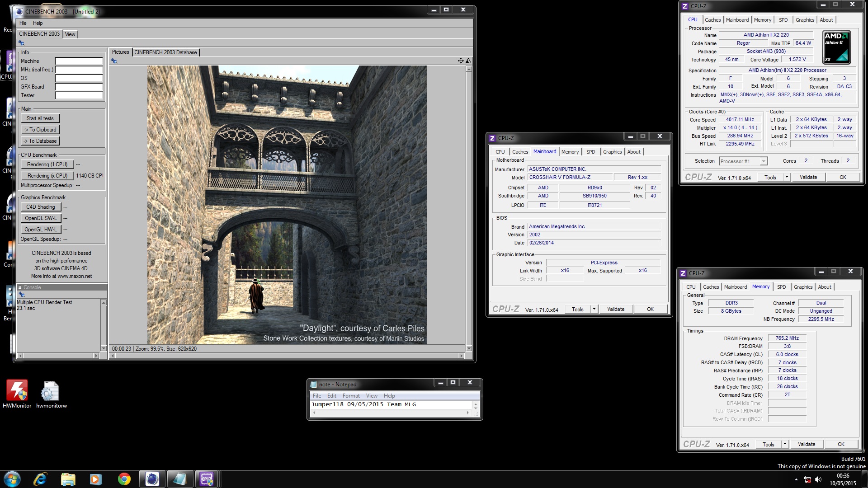Click OK in Memory CPU-Z window

tap(841, 444)
